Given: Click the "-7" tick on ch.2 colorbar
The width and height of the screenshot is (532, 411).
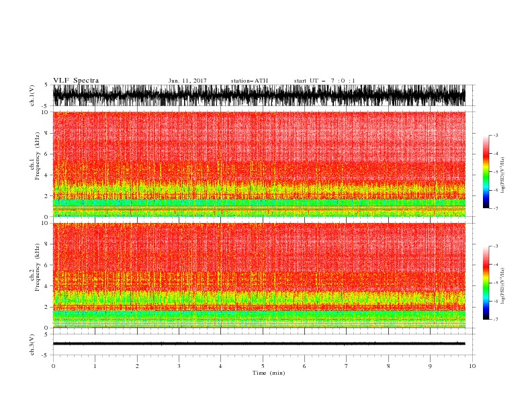Looking at the screenshot, I should (x=496, y=319).
